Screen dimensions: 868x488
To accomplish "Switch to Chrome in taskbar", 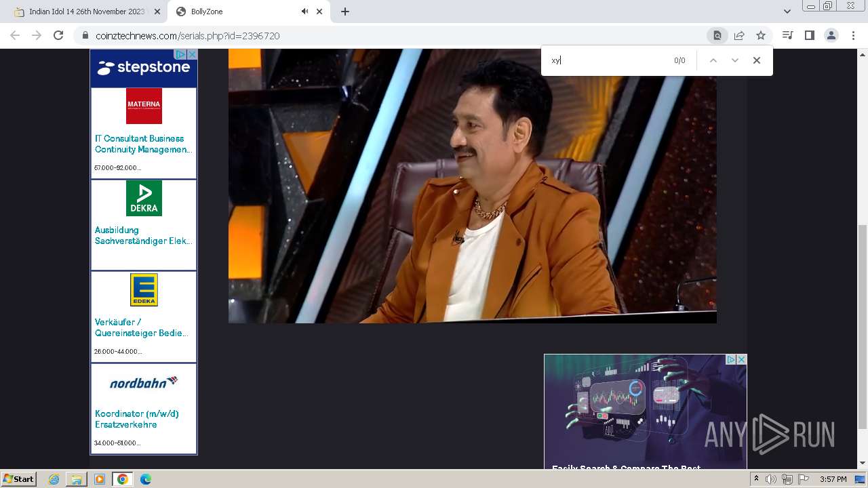I will coord(122,479).
